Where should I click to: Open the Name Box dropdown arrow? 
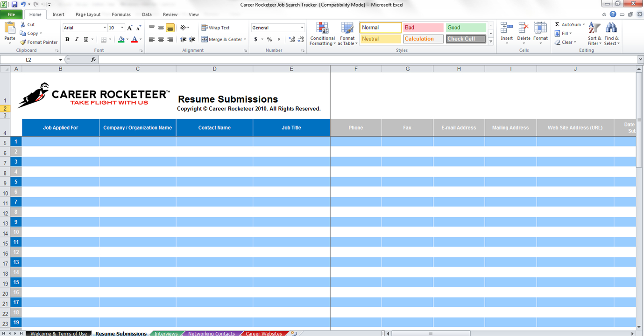coord(60,60)
